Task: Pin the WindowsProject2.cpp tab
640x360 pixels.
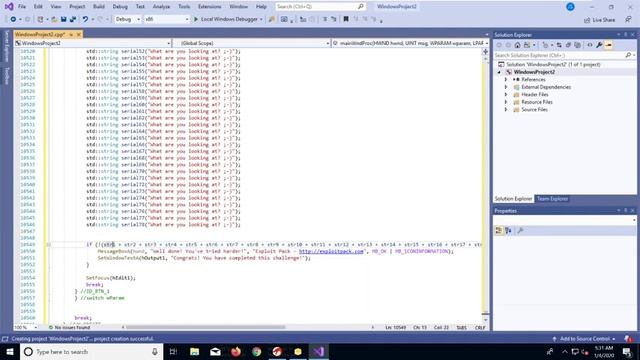Action: (x=71, y=35)
